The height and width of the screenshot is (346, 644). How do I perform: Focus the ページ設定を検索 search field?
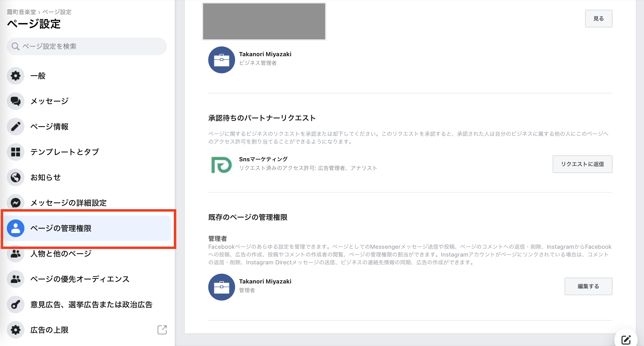(x=87, y=46)
